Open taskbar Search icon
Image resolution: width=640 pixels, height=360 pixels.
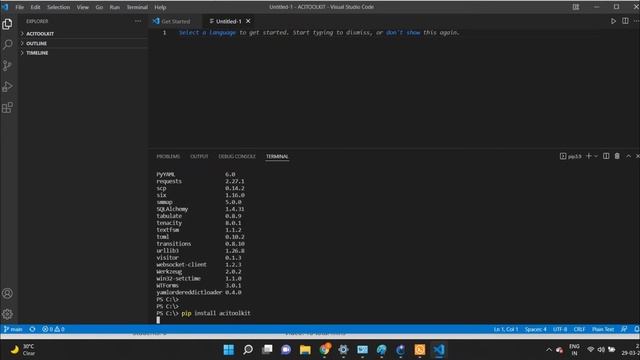[248, 350]
